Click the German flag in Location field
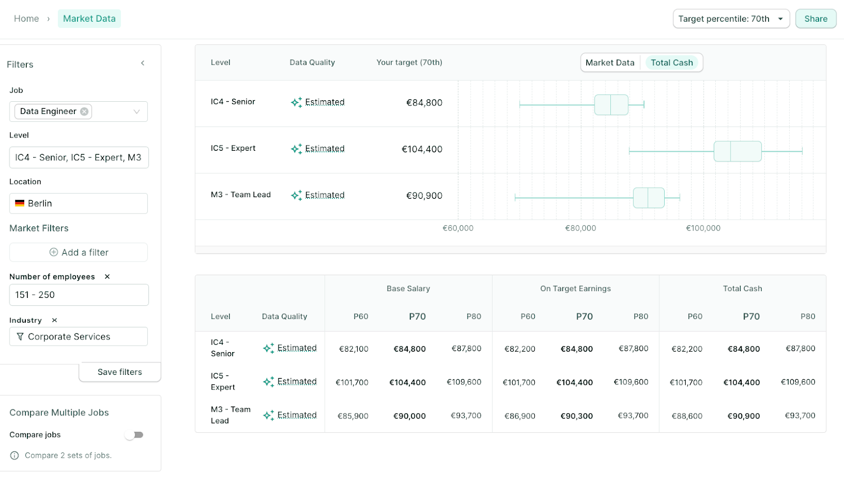Screen dimensions: 844x504 click(x=20, y=203)
